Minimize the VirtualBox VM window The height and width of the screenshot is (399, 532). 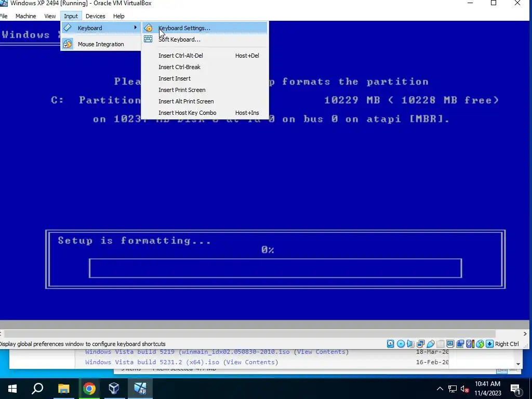coord(470,3)
